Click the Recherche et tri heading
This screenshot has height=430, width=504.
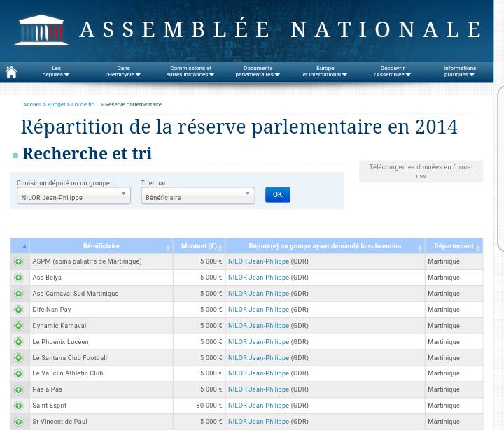[87, 153]
